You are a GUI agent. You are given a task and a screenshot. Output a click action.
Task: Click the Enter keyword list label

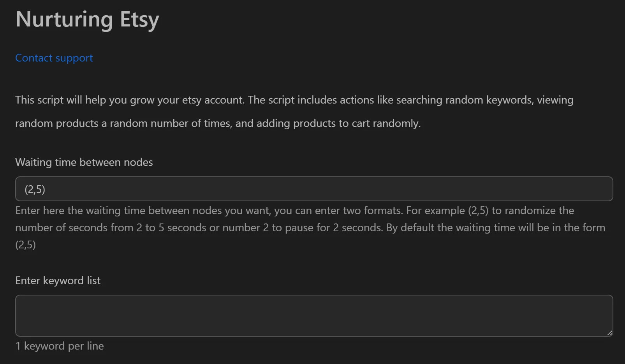[x=58, y=280]
